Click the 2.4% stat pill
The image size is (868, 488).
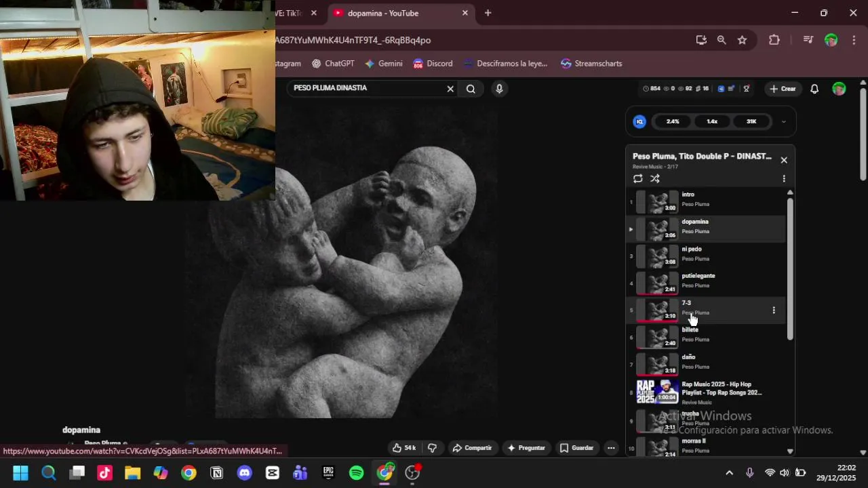[x=673, y=121]
